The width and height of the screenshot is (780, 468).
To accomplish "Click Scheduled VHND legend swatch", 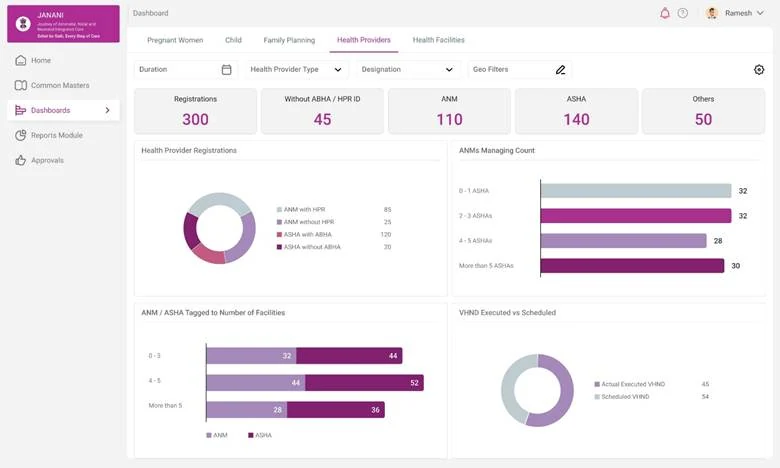I will tap(597, 396).
